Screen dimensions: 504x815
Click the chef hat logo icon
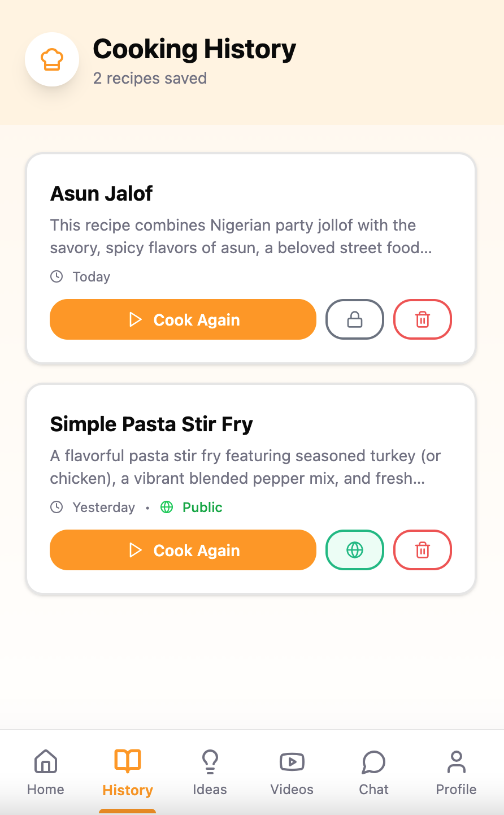(52, 59)
